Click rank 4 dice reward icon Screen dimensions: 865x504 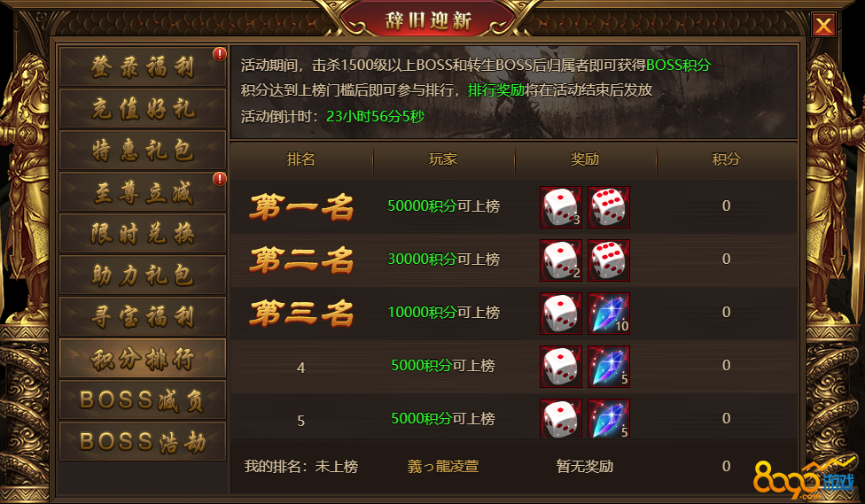coord(560,366)
